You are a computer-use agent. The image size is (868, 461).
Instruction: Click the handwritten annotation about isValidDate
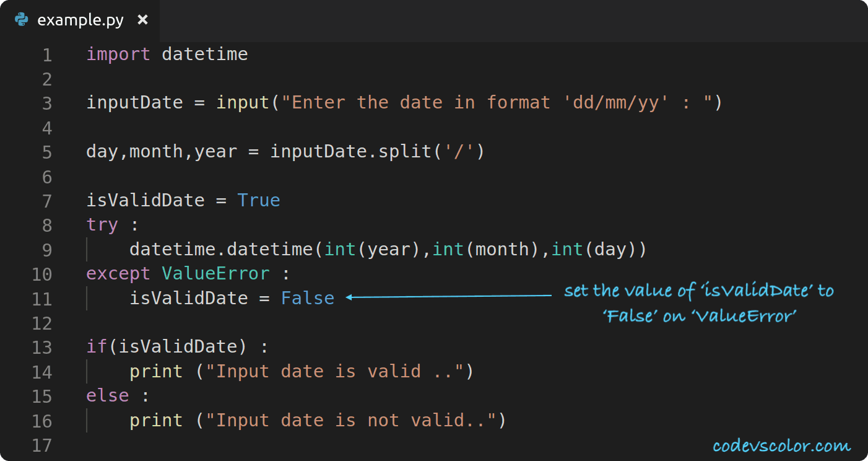(x=698, y=303)
